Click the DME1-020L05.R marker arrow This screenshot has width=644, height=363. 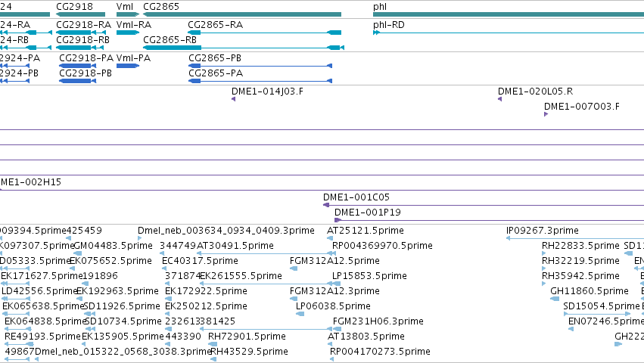click(x=500, y=99)
